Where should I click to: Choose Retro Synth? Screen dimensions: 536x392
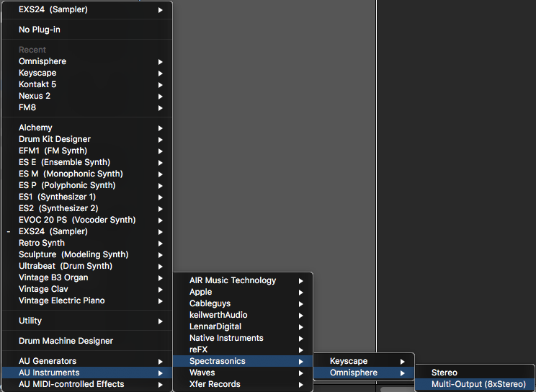[87, 244]
